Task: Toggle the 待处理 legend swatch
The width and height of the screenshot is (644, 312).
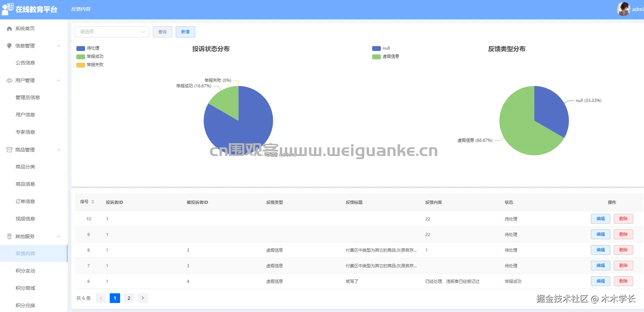Action: (81, 49)
